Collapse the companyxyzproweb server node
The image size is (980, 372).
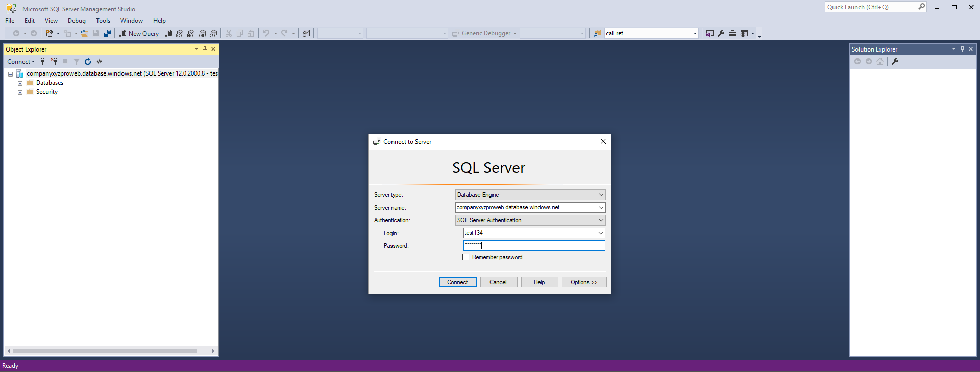tap(10, 74)
